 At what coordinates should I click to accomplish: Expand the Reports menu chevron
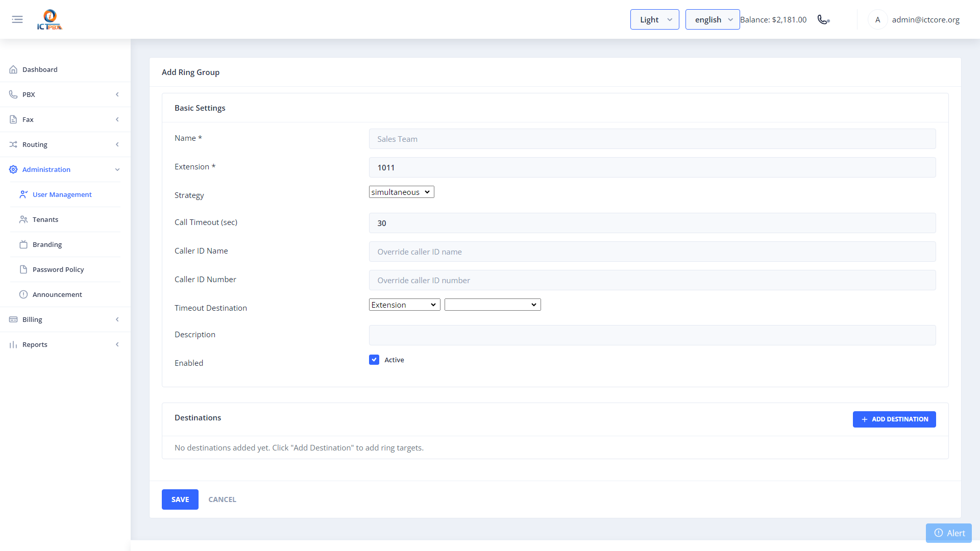click(x=117, y=344)
